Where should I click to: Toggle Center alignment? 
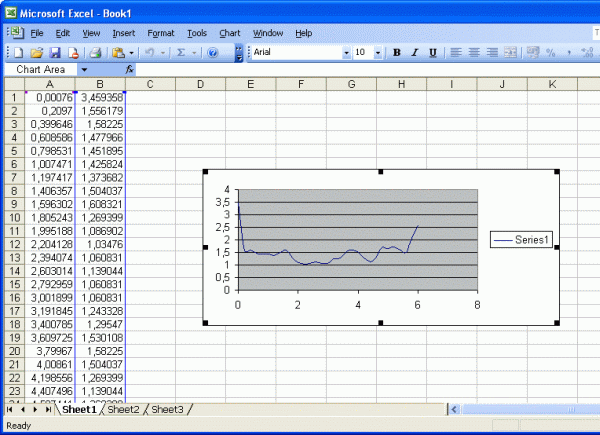pos(474,52)
